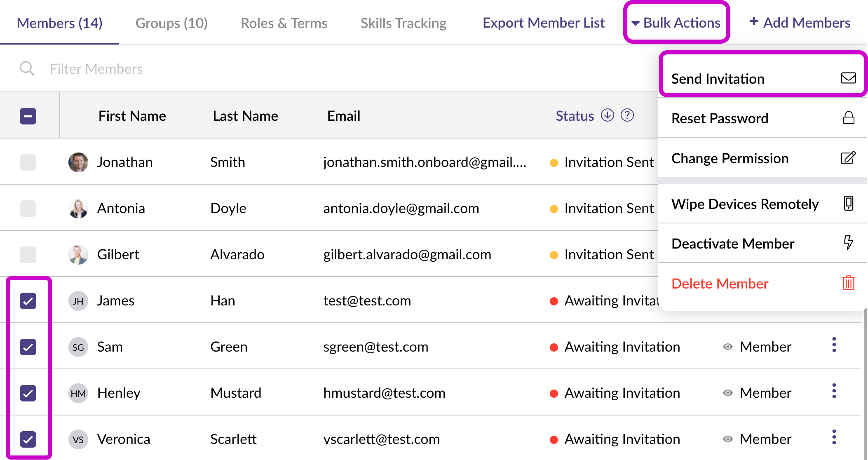The image size is (868, 460).
Task: Click the eye icon beside Sam Green's role
Action: tap(728, 347)
